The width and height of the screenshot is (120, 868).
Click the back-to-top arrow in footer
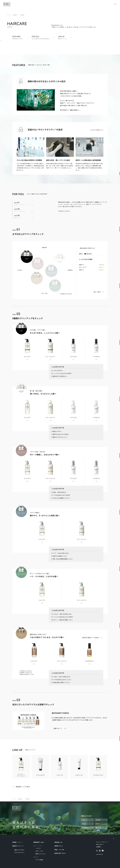pos(113,839)
